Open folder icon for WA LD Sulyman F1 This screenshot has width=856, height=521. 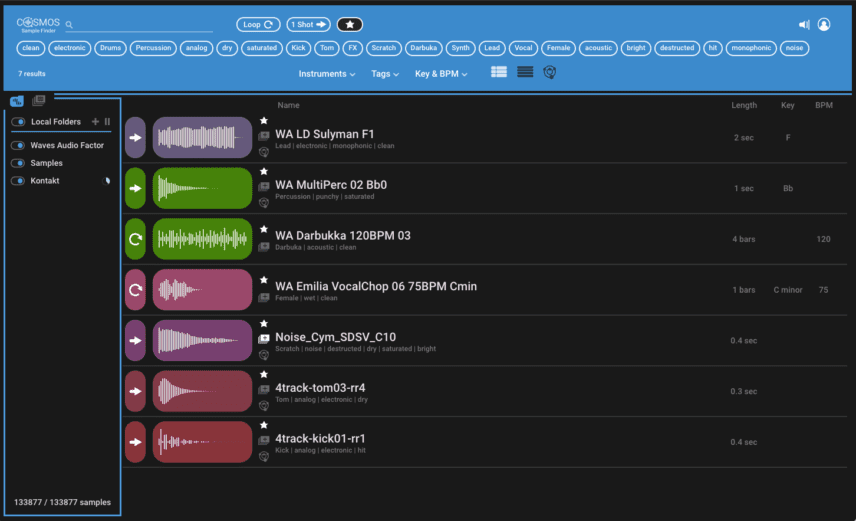tap(264, 135)
